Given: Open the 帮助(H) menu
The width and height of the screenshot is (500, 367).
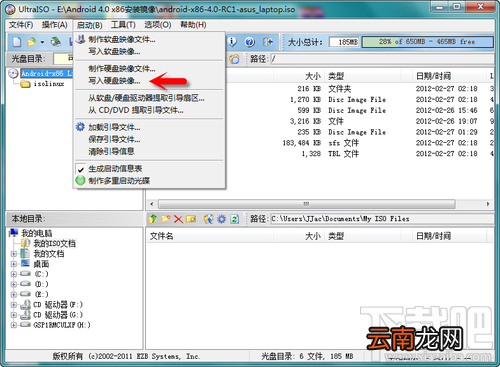Looking at the screenshot, I should click(x=193, y=25).
